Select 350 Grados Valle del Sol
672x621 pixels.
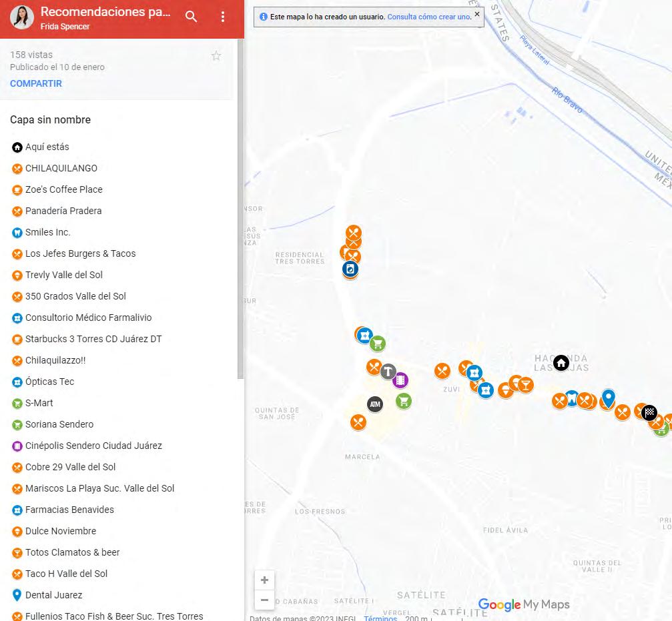[75, 296]
